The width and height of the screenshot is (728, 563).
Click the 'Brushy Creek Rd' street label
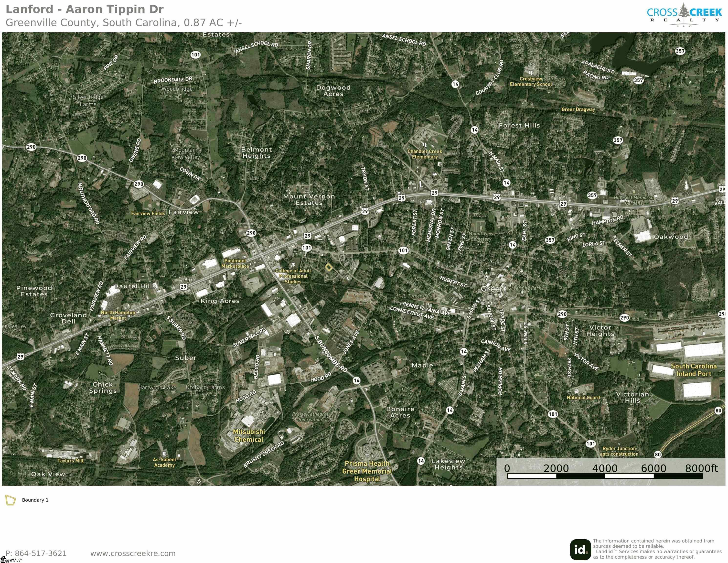pyautogui.click(x=263, y=454)
